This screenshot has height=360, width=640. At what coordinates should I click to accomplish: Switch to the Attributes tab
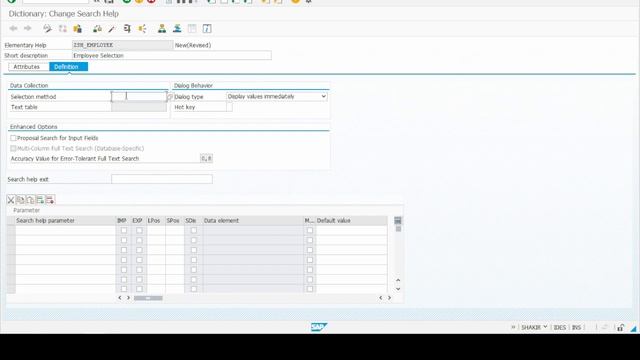click(27, 67)
